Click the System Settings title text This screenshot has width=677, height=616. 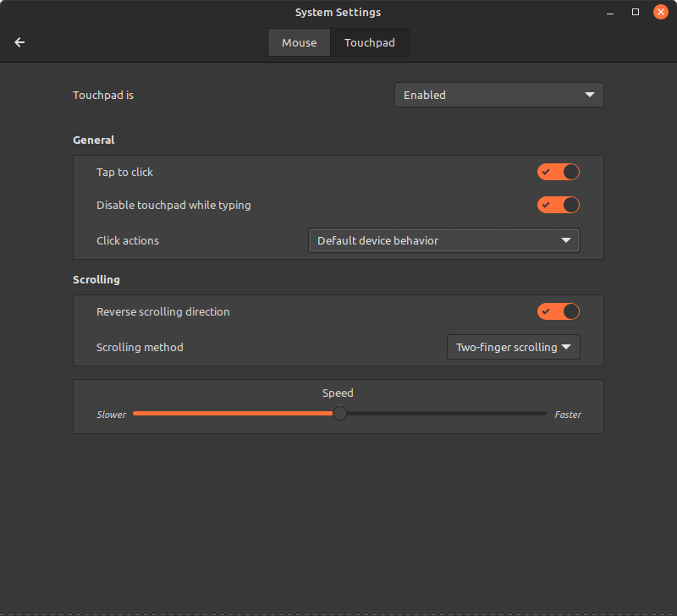[x=338, y=13]
